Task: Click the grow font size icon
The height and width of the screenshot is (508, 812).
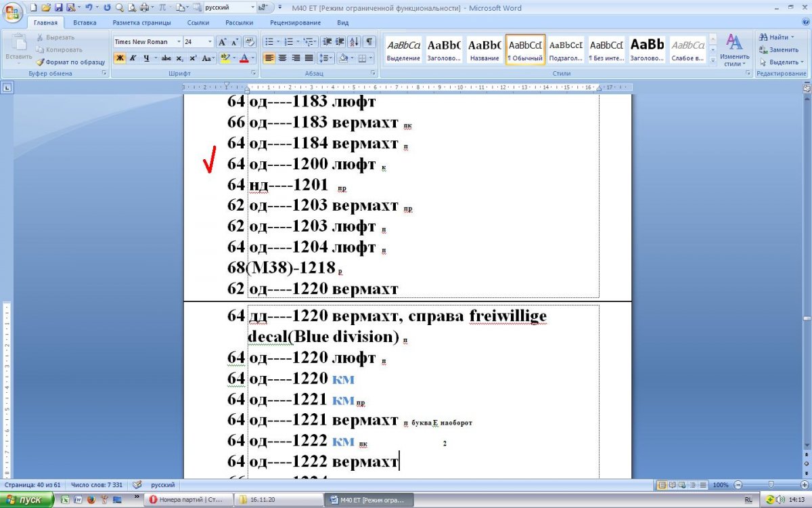Action: [222, 42]
